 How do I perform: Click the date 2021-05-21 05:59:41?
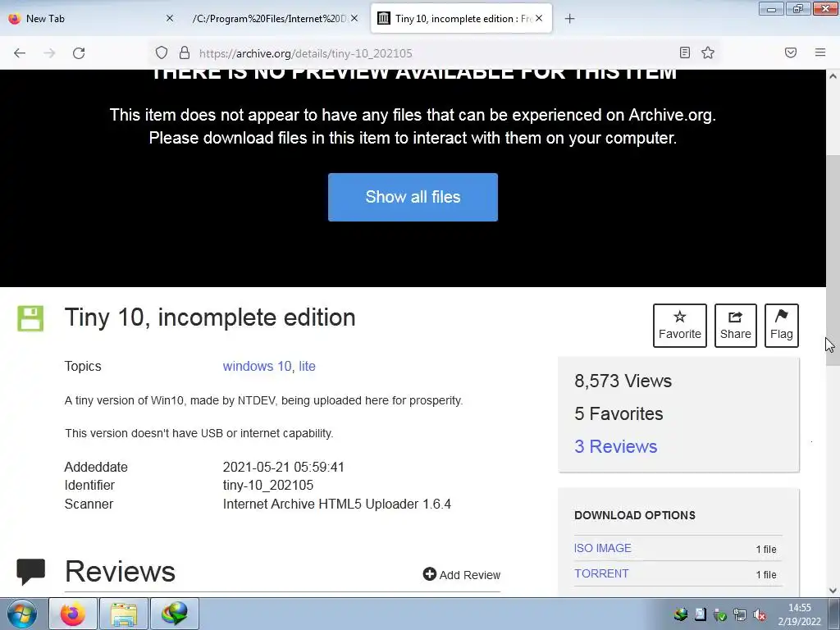(283, 467)
